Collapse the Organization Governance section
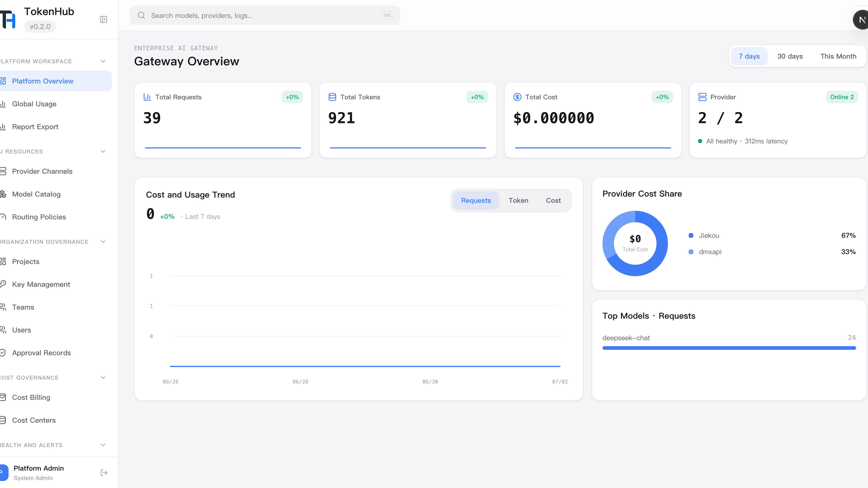Screen dimensions: 868x488 tap(103, 242)
